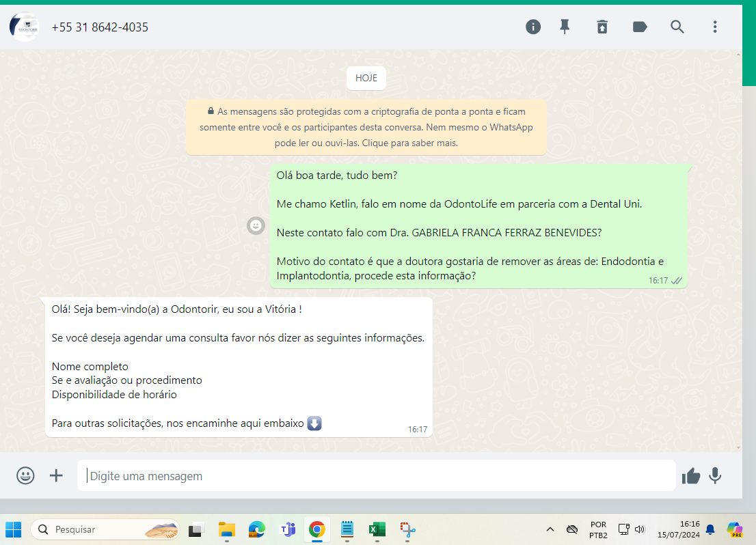Screen dimensions: 756x545
Task: React to sent message with emoji icon
Action: (256, 225)
